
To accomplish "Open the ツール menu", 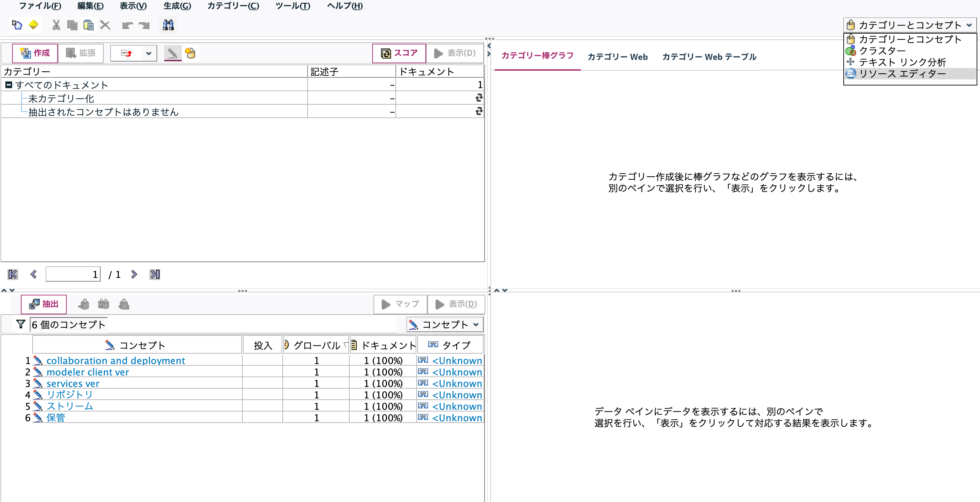I will [x=292, y=6].
